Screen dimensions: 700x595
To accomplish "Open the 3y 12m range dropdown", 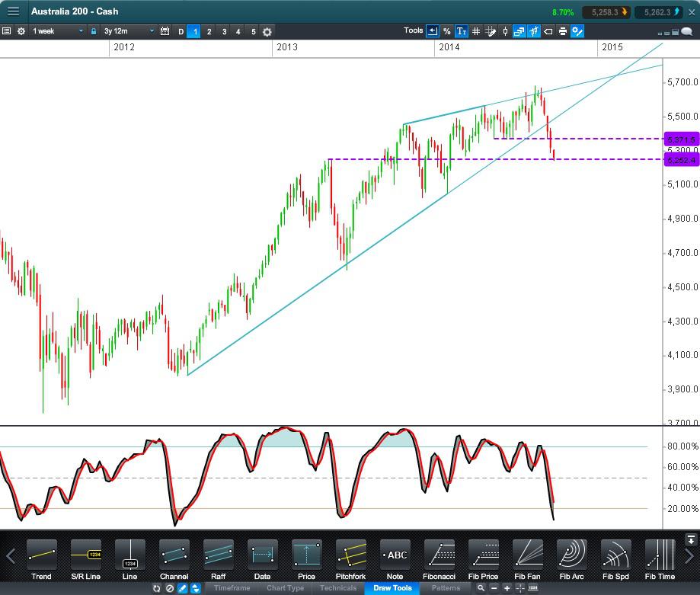I will 129,31.
